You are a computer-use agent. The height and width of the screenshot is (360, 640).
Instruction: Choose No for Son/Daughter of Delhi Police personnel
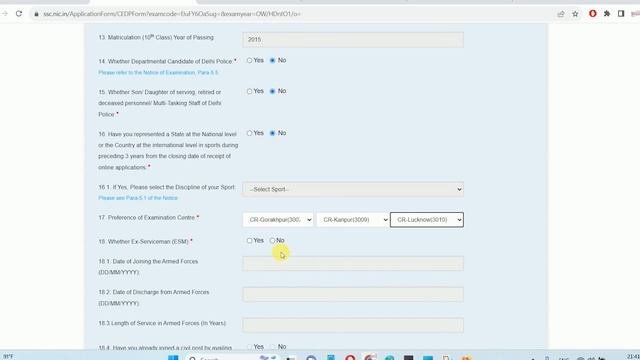tap(272, 91)
